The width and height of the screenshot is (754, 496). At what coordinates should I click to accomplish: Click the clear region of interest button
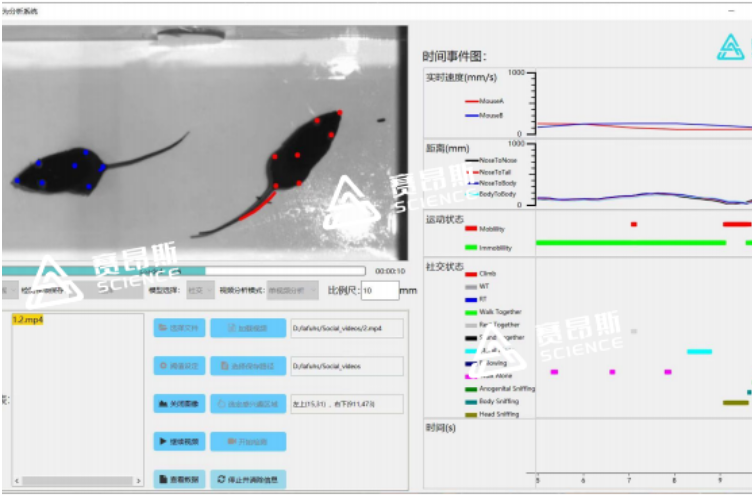coord(247,404)
